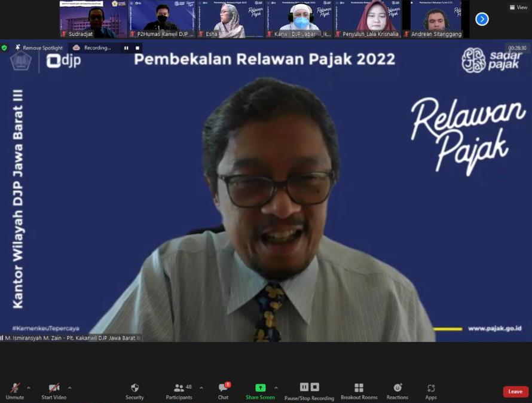532x403 pixels.
Task: Expand video options arrow beside Start Video
Action: (x=70, y=387)
